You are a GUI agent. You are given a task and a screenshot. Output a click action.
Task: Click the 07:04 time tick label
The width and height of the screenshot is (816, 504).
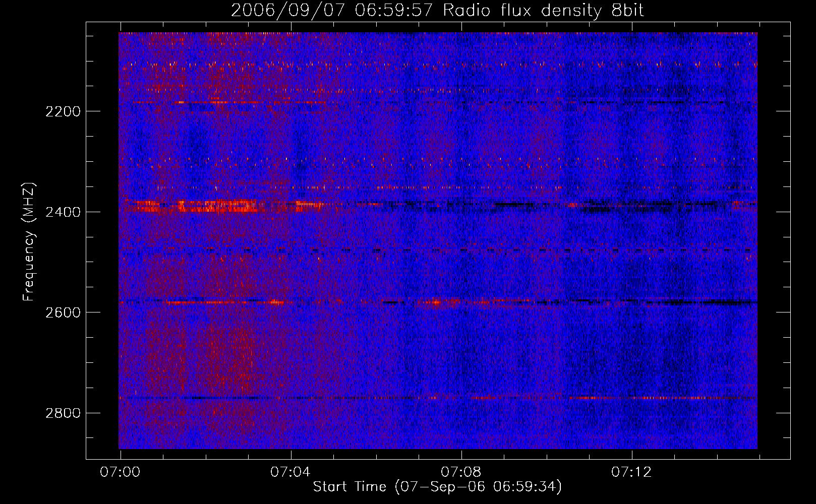(291, 472)
